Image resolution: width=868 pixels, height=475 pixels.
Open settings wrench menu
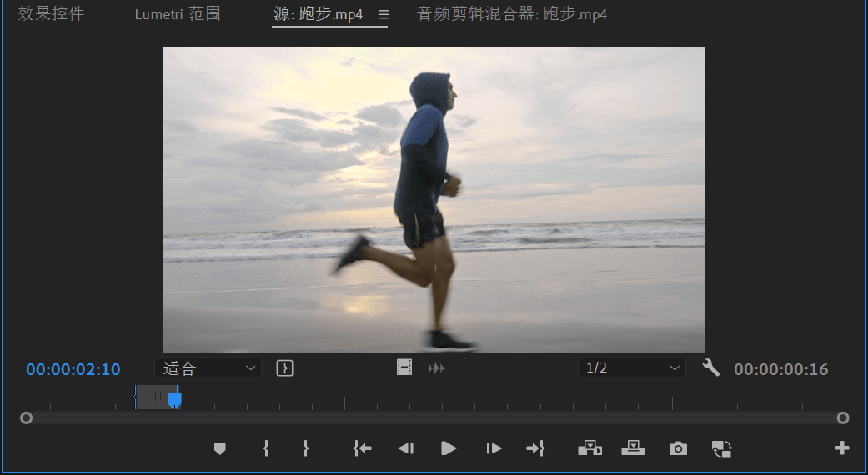pyautogui.click(x=710, y=367)
